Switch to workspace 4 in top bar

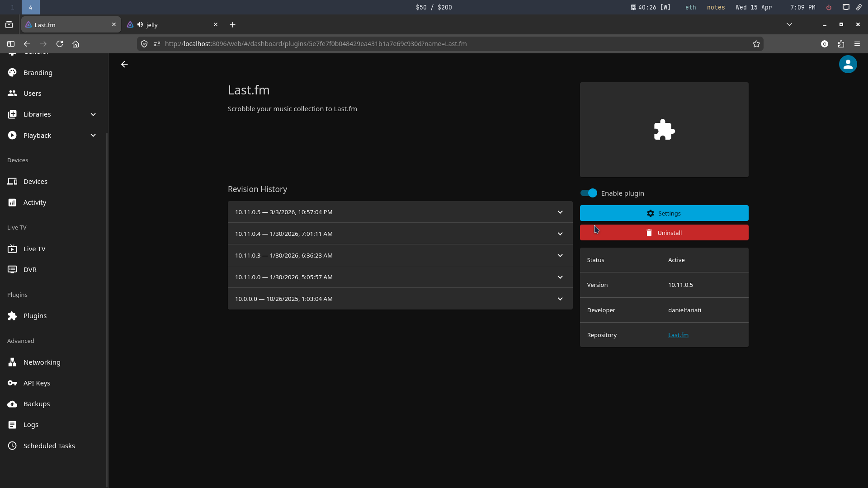tap(31, 7)
